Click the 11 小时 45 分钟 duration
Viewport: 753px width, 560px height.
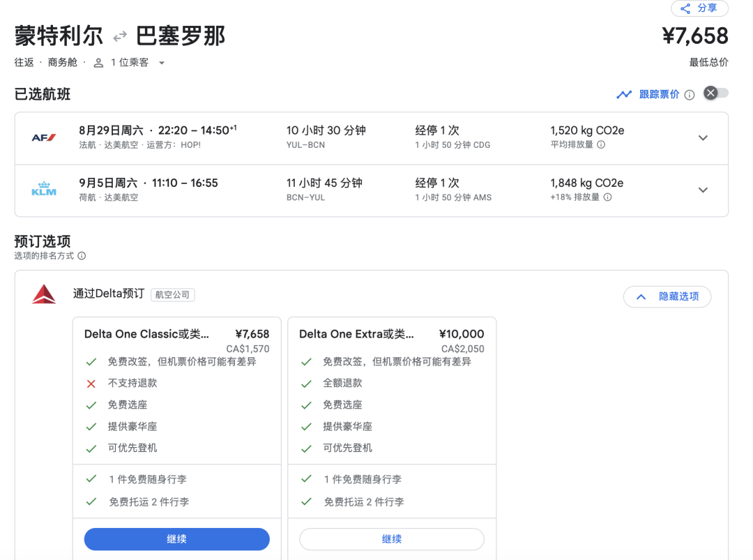tap(324, 183)
